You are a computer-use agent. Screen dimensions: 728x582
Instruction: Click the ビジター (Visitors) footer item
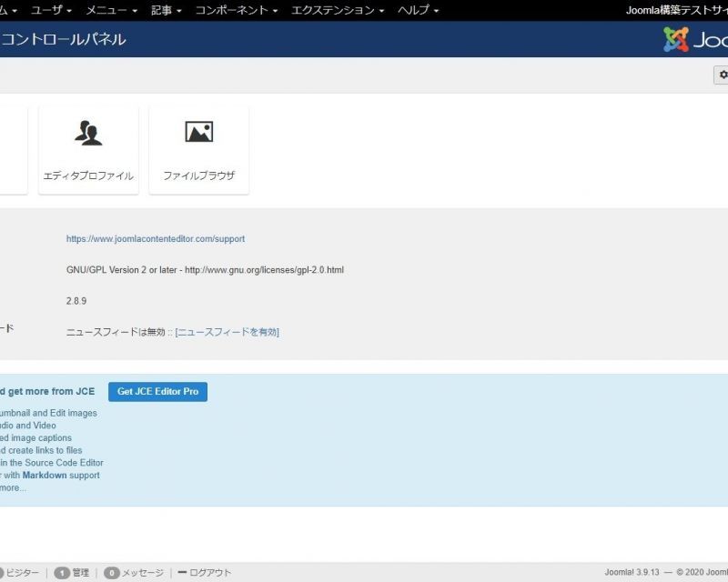(x=22, y=573)
